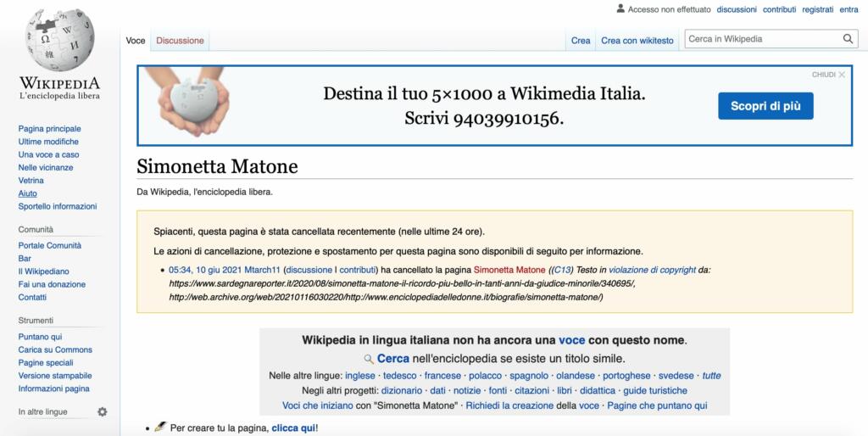Open Vetrina in sidebar
868x436 pixels.
pyautogui.click(x=31, y=181)
